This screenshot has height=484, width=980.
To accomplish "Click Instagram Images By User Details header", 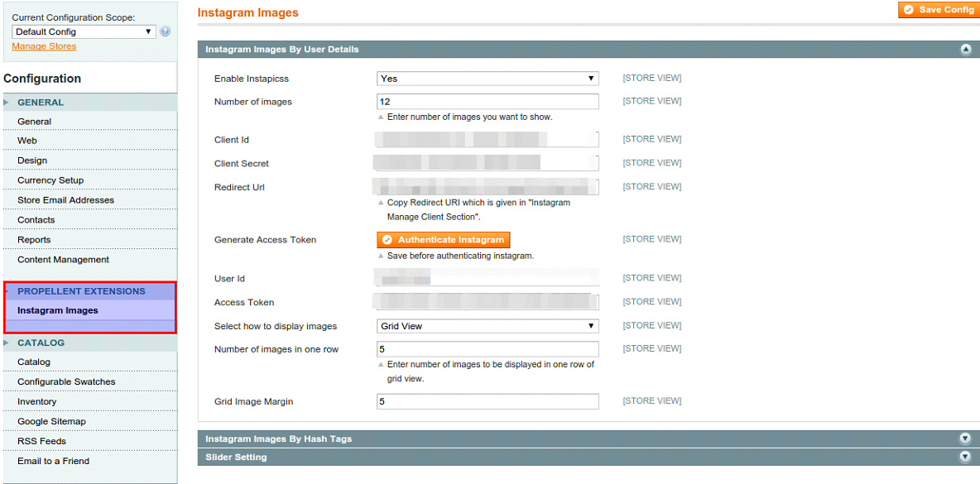I will point(588,50).
